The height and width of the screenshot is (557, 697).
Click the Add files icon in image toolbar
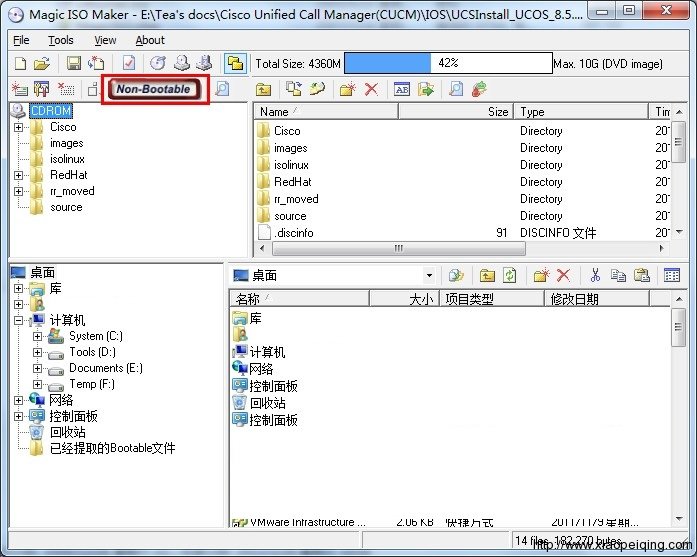pyautogui.click(x=293, y=89)
